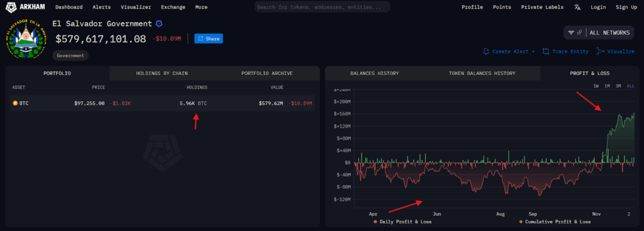Click the Visualize node graph icon

coord(601,52)
